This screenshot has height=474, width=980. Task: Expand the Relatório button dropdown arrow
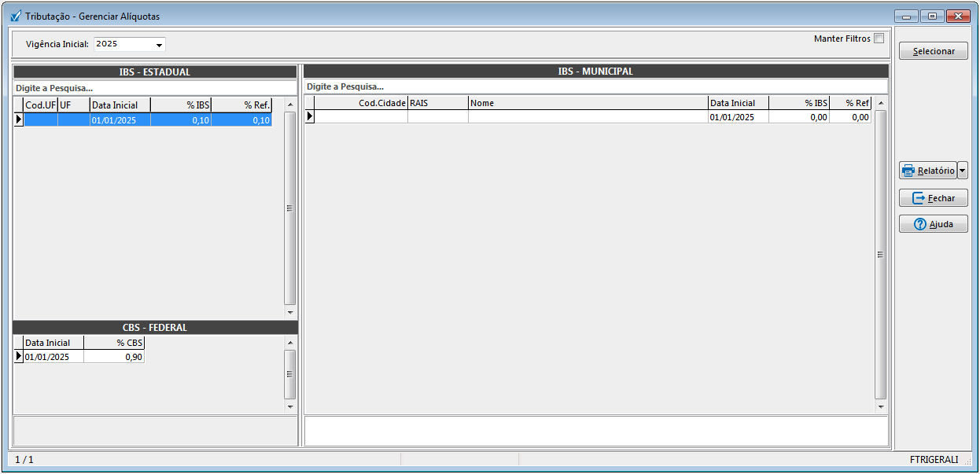tap(963, 171)
